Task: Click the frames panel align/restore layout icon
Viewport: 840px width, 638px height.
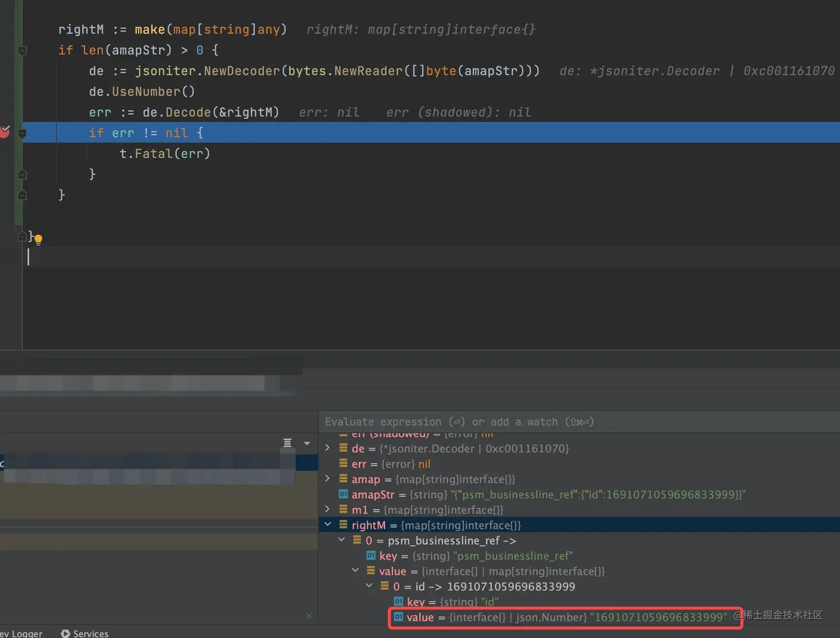Action: point(287,443)
